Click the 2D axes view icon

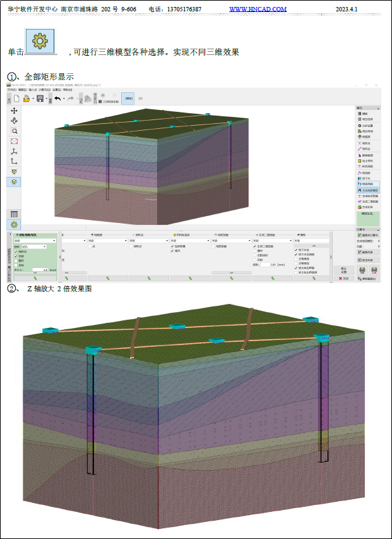14,161
